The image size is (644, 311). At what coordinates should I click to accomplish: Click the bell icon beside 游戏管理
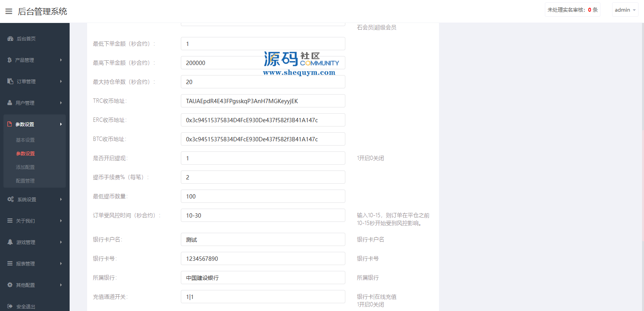(x=10, y=242)
